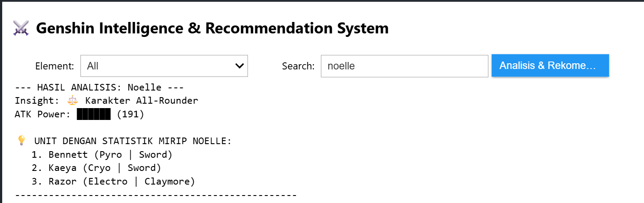Screen dimensions: 644x203
Task: Click the "Element:" label
Action: [x=55, y=66]
